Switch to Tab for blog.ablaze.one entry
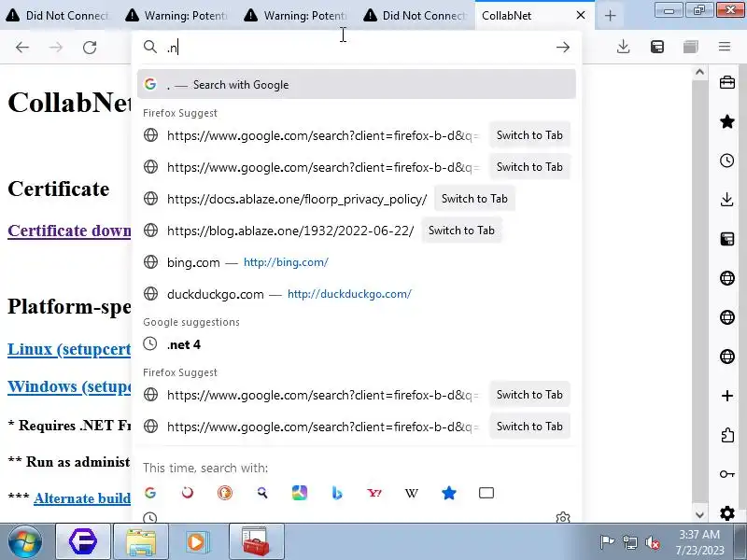This screenshot has height=560, width=747. (461, 231)
